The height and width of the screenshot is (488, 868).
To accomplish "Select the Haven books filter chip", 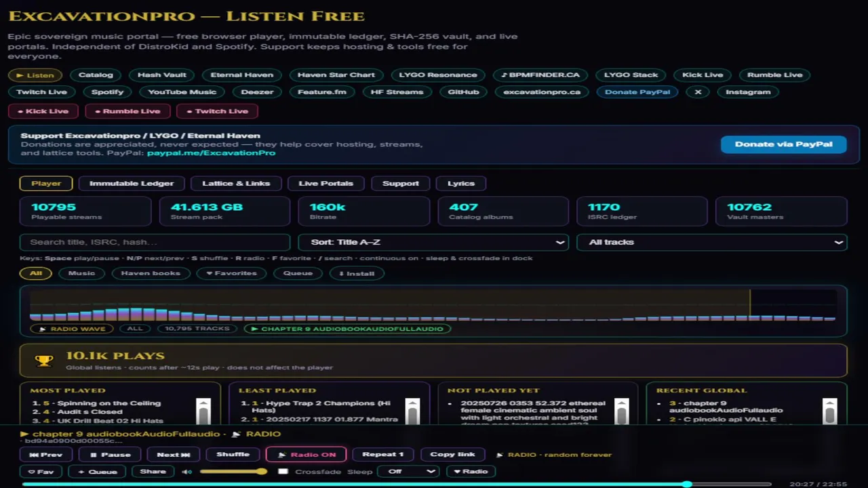I will tap(151, 273).
